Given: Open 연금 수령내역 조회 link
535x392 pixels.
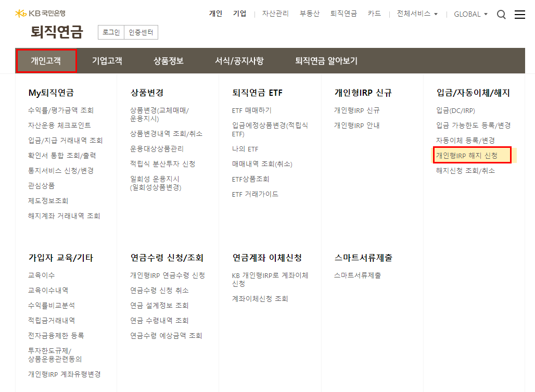Looking at the screenshot, I should click(159, 320).
